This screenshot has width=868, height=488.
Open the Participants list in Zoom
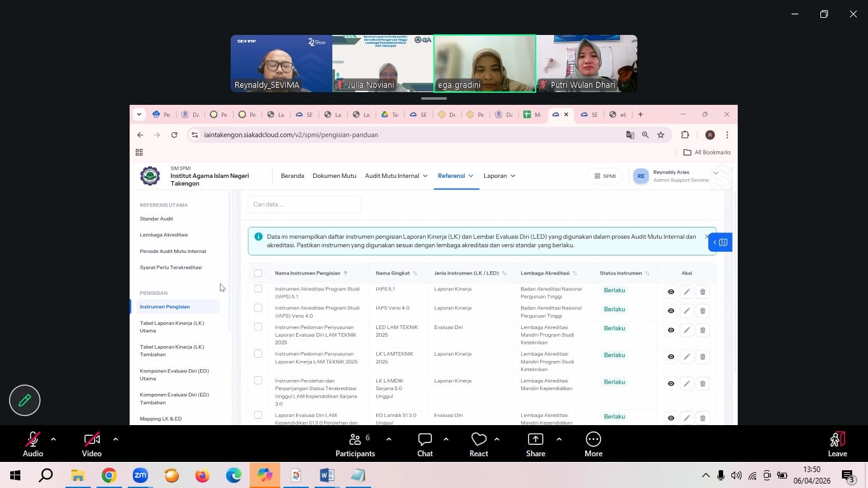click(355, 439)
